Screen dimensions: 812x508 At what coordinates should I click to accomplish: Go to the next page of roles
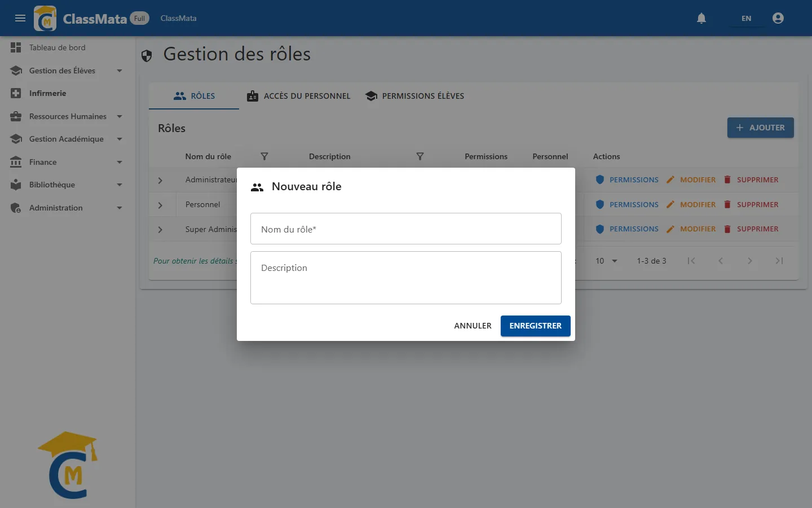click(x=750, y=261)
